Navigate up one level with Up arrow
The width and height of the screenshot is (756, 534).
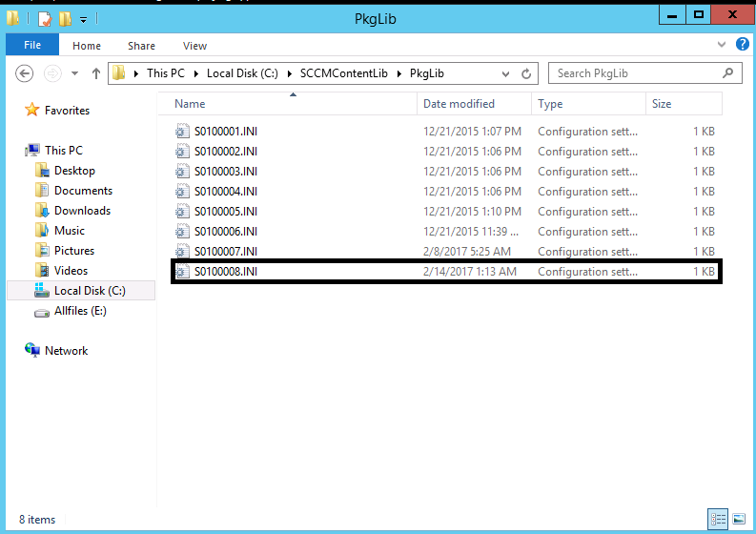[x=96, y=73]
